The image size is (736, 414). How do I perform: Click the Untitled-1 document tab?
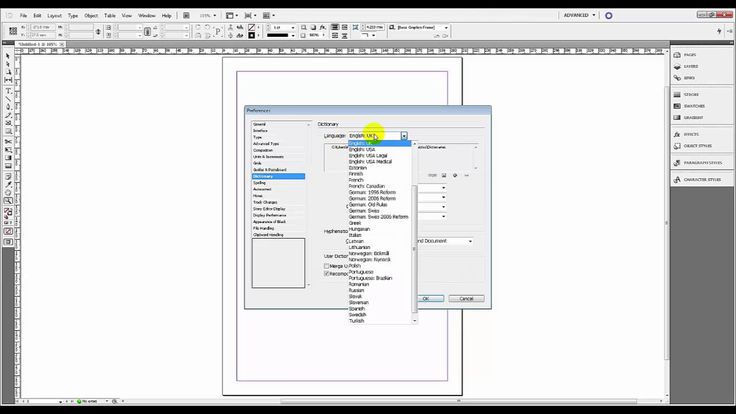tap(40, 44)
